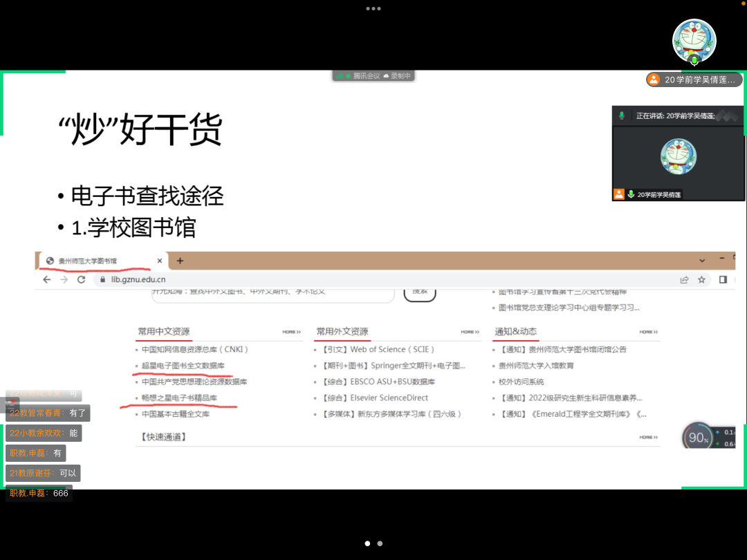
Task: Open the 畅想之星电子书精品库 link
Action: click(x=179, y=398)
